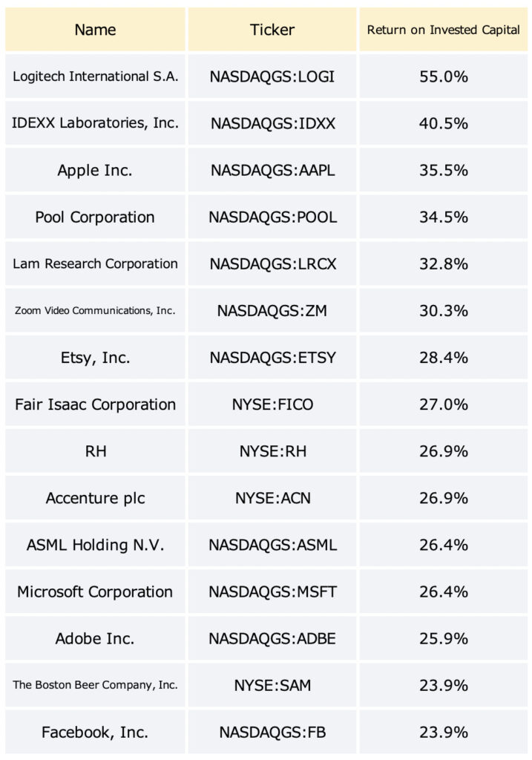Image resolution: width=532 pixels, height=760 pixels.
Task: Click the Ticker column header
Action: (x=272, y=30)
